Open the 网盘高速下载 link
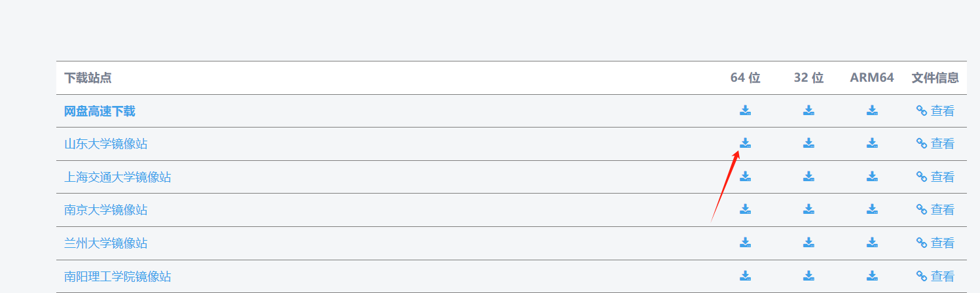The height and width of the screenshot is (293, 980). (100, 111)
